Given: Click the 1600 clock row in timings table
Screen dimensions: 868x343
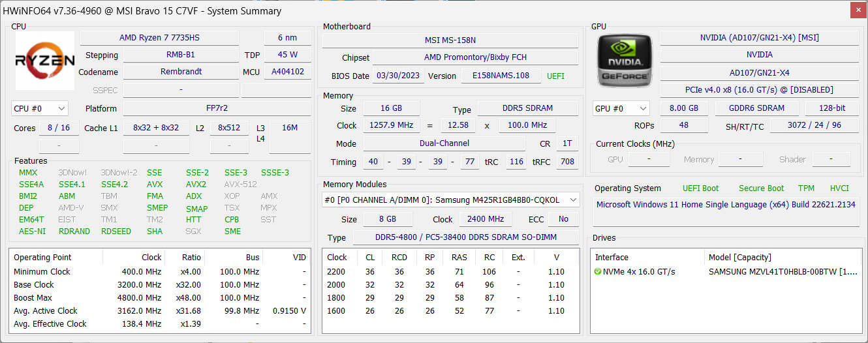Looking at the screenshot, I should 450,310.
